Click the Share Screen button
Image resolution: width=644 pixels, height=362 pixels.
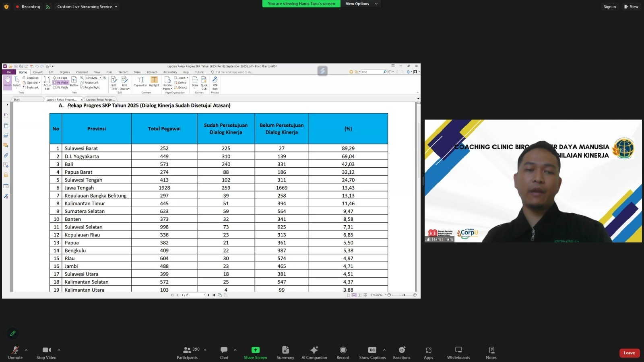[255, 352]
